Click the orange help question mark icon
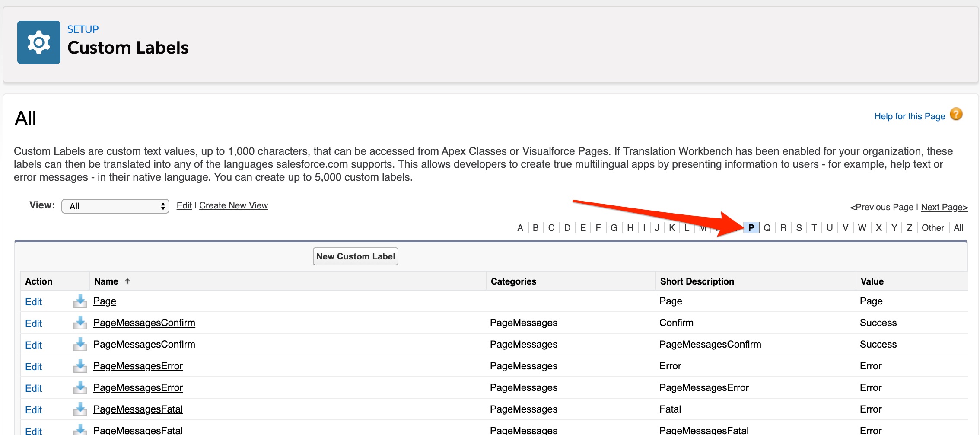The width and height of the screenshot is (980, 435). pyautogui.click(x=956, y=115)
